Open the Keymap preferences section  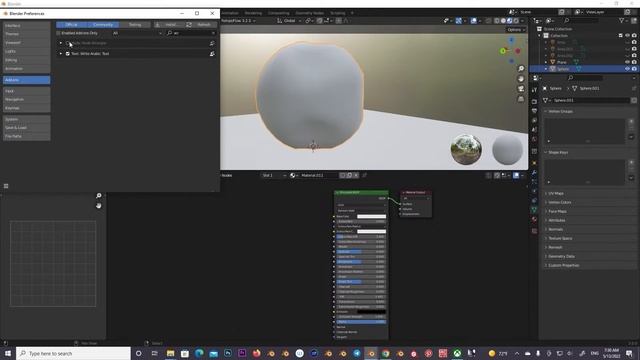(27, 108)
